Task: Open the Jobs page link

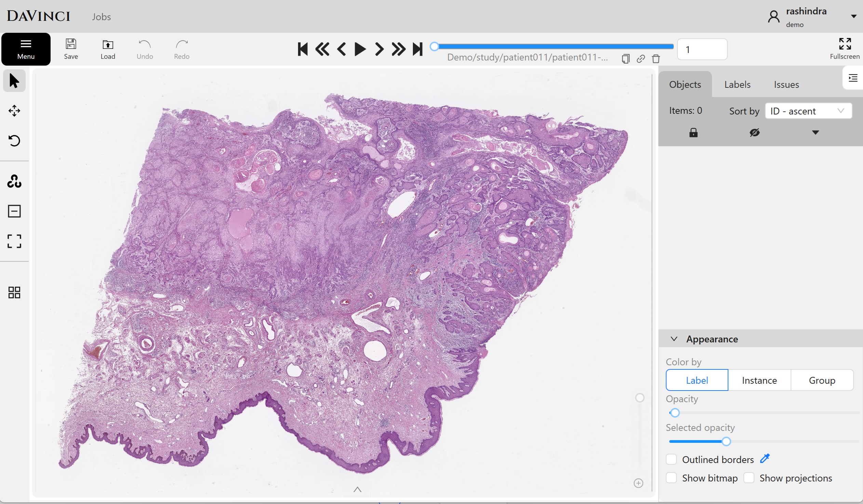Action: tap(101, 17)
